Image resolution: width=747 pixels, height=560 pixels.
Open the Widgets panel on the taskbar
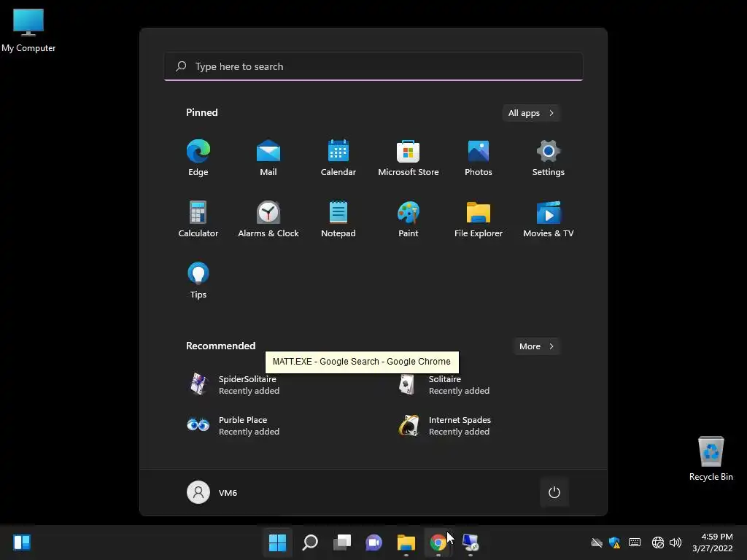coord(22,542)
